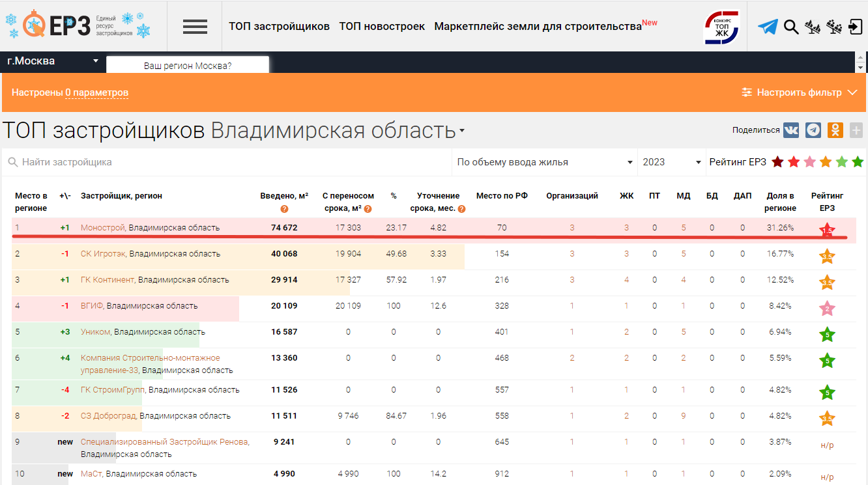Open help icon for Уточнение срока, мес.
Viewport: 868px width, 485px height.
(x=461, y=209)
